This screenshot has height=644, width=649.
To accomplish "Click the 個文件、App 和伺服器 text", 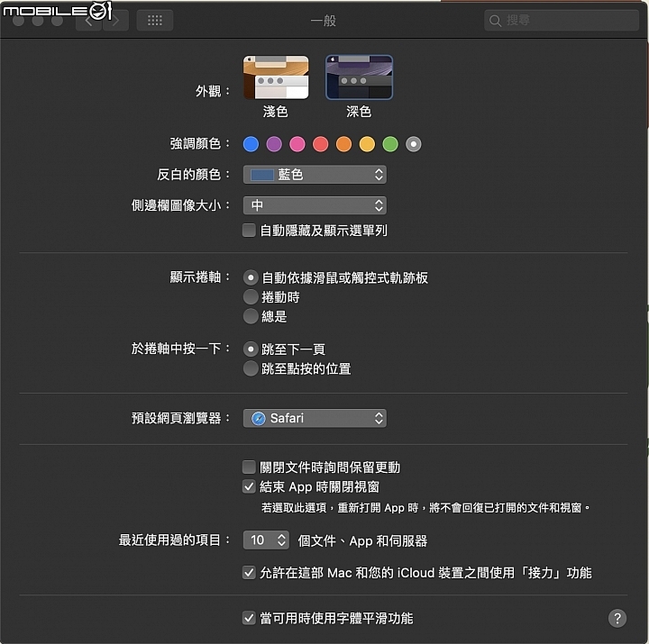I will click(362, 540).
